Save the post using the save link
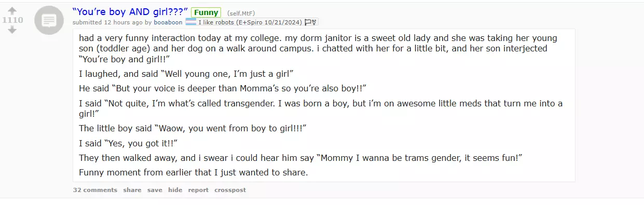This screenshot has width=644, height=205. click(155, 190)
